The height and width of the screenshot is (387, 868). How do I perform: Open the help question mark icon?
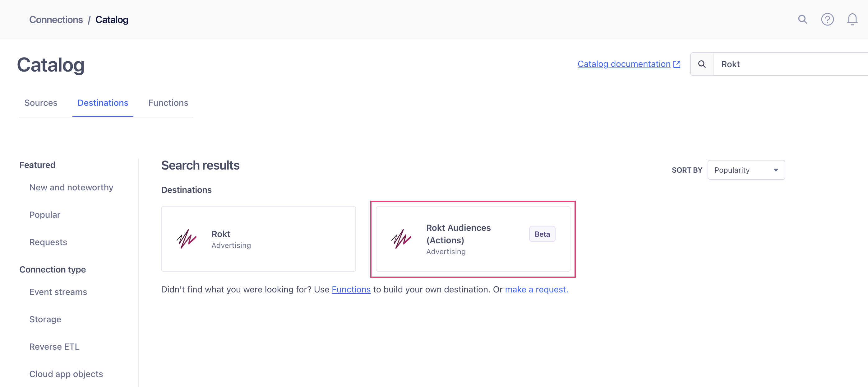(827, 20)
